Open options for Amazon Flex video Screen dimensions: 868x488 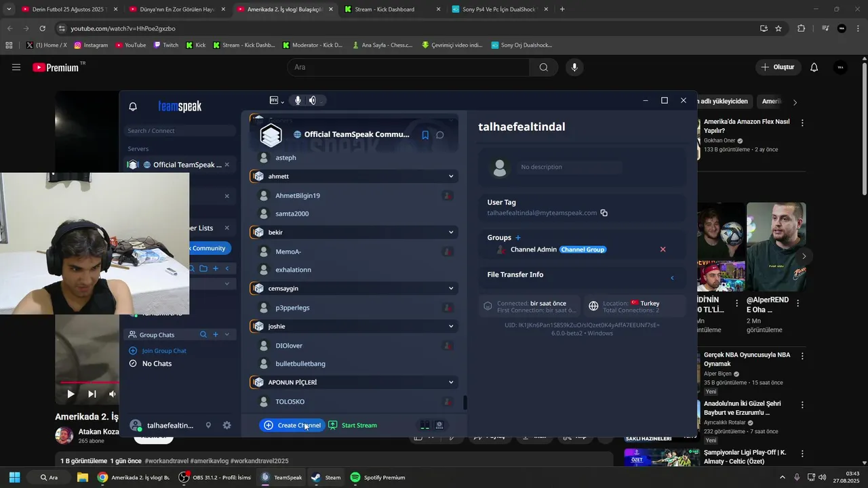click(802, 123)
